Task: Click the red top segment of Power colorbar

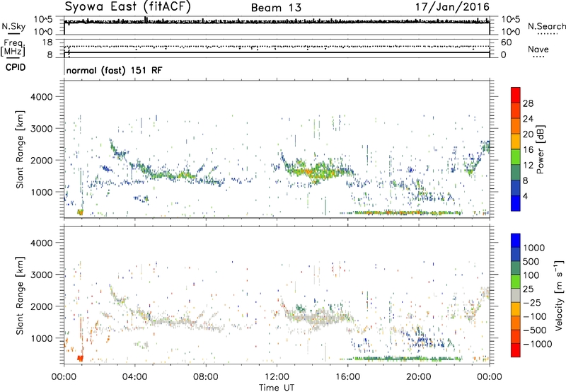Action: point(516,95)
